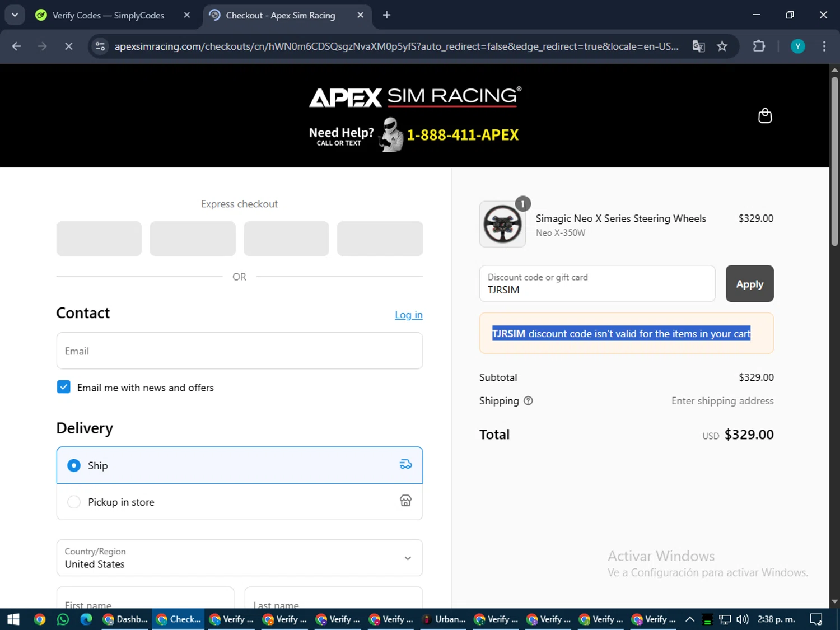Switch to Check... taskbar window
Image resolution: width=840 pixels, height=630 pixels.
point(179,619)
